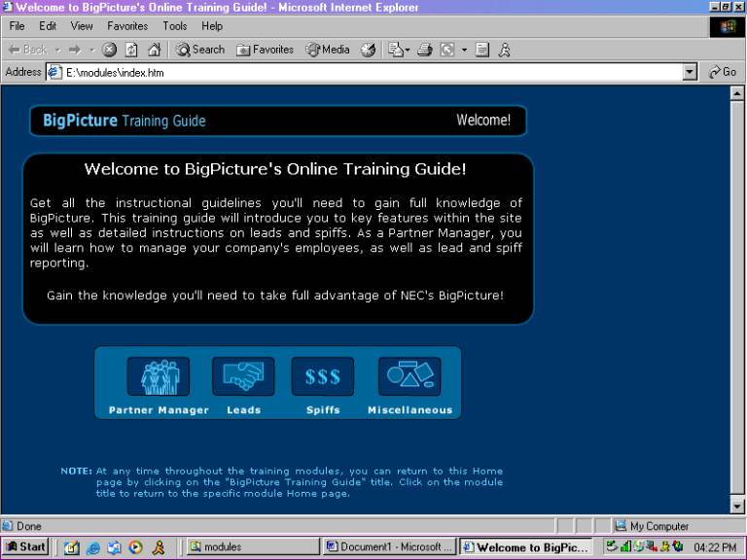
Task: Open the Mail dropdown arrow
Action: tap(408, 50)
